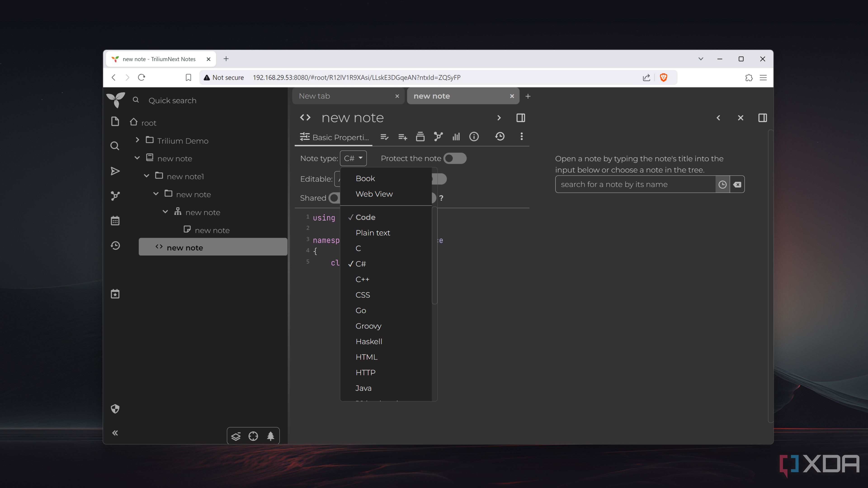Open today's journal note icon
Screen dimensions: 868x488
(x=115, y=294)
